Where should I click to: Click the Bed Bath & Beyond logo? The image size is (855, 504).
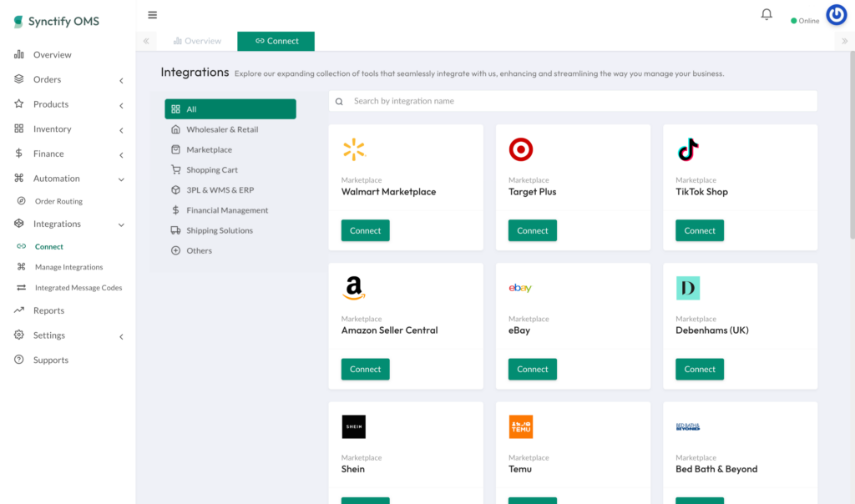click(x=688, y=426)
